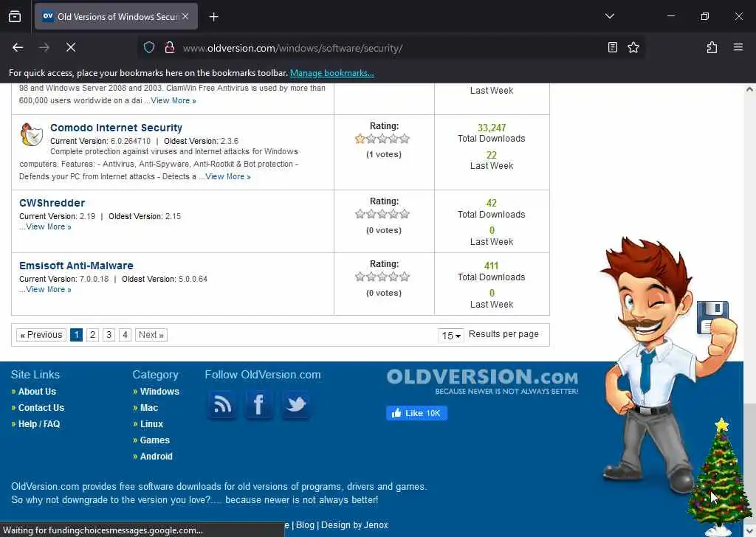Click Comodo's 33,247 total downloads number

491,128
